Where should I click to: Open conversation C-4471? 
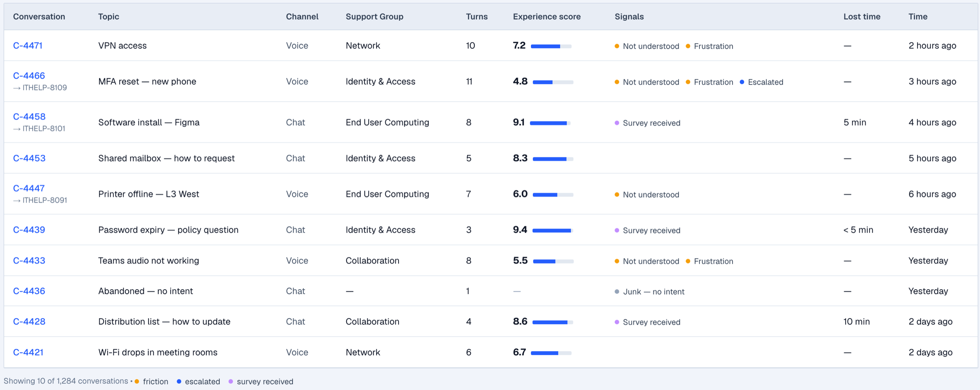[x=28, y=46]
